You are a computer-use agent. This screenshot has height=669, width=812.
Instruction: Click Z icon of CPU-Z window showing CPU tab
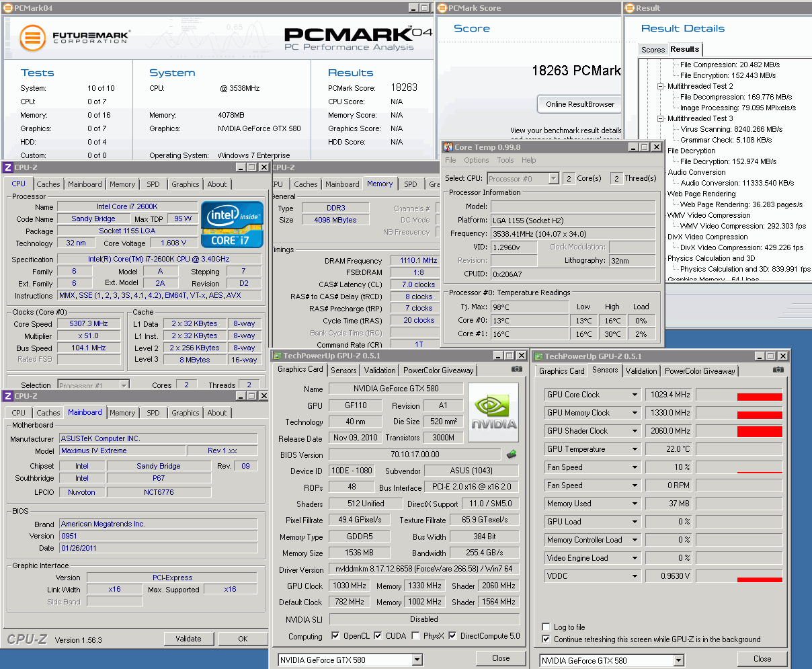[x=7, y=167]
